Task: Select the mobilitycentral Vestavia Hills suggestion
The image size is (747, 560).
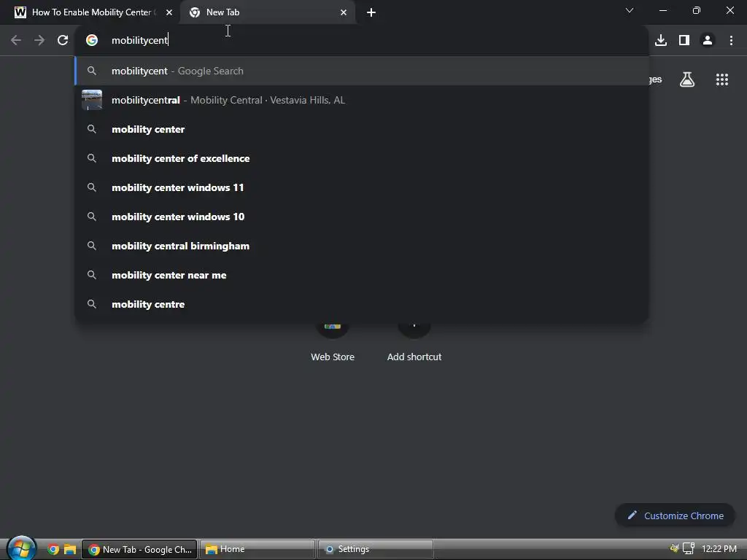Action: 362,100
